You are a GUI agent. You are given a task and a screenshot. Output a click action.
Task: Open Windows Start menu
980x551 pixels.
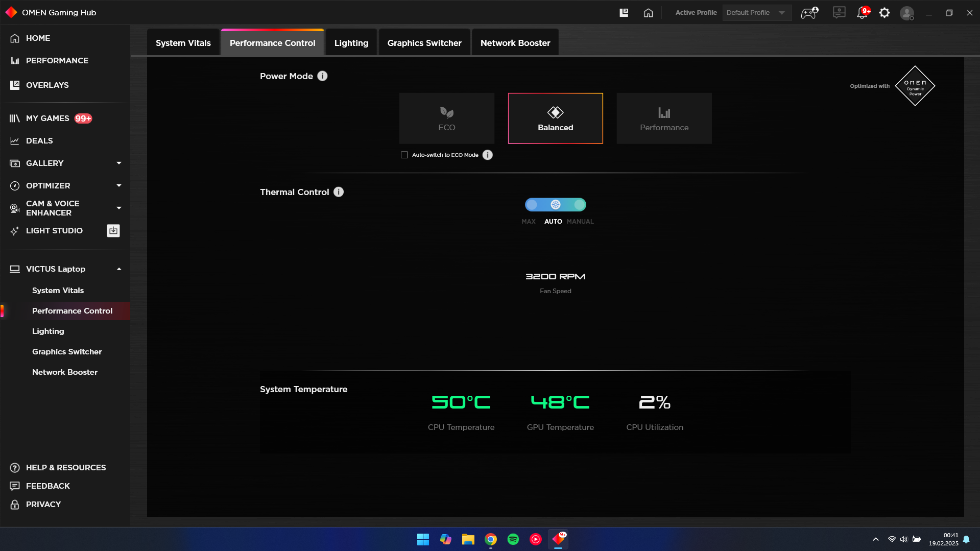click(423, 539)
